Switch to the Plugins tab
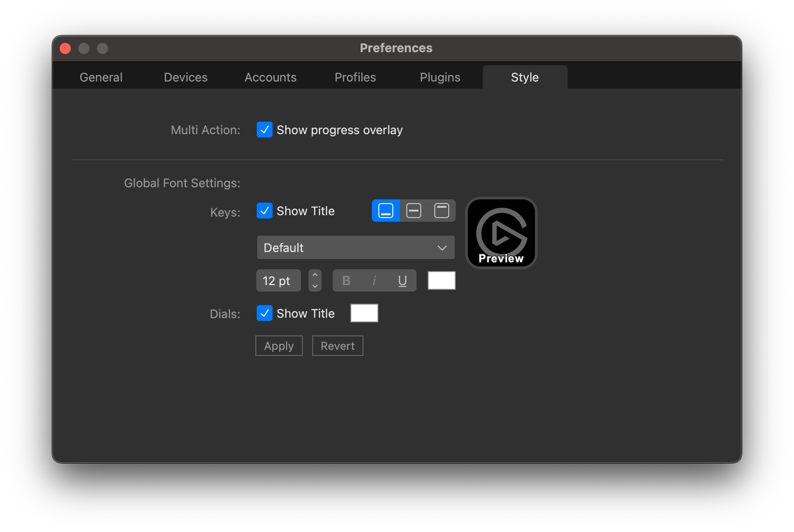Screen dimensions: 794x532 (440, 77)
